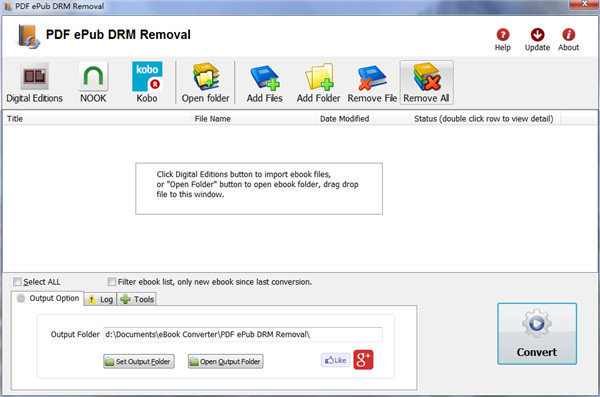Screen dimensions: 600x397
Task: Start conversion with Convert button
Action: coord(537,333)
